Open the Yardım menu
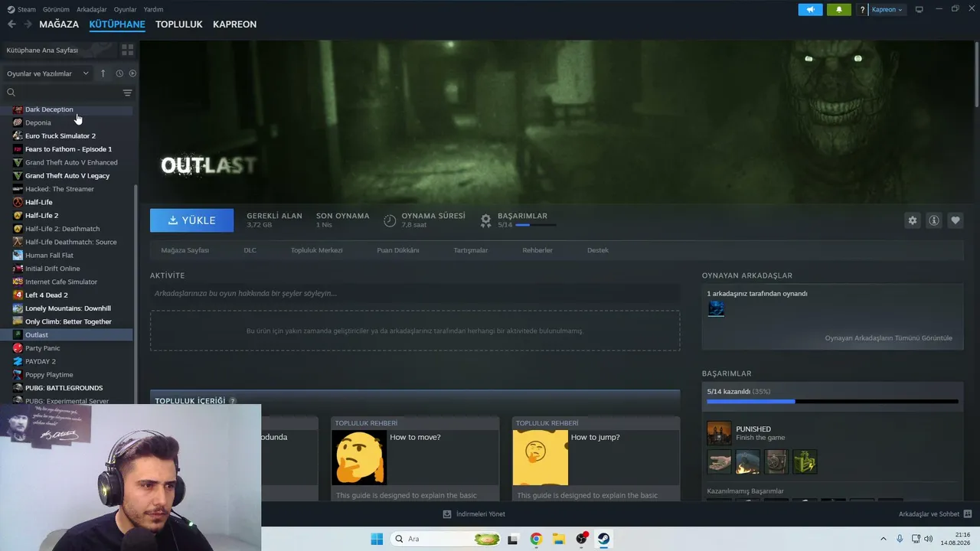The height and width of the screenshot is (551, 980). pyautogui.click(x=153, y=10)
